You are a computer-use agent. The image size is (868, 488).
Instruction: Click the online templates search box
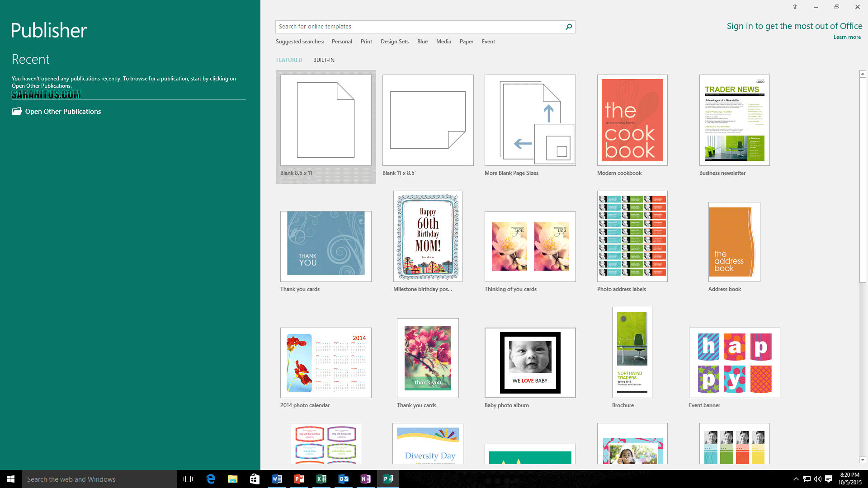[x=420, y=27]
